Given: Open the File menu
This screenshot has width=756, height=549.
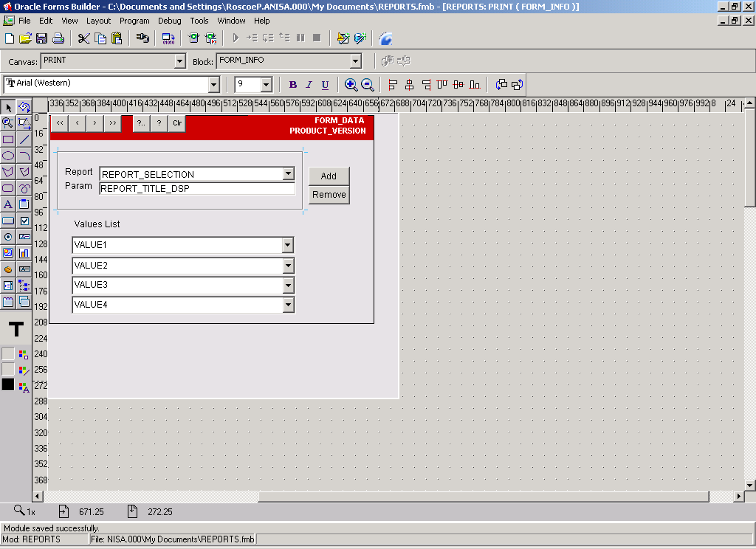Looking at the screenshot, I should (x=24, y=21).
